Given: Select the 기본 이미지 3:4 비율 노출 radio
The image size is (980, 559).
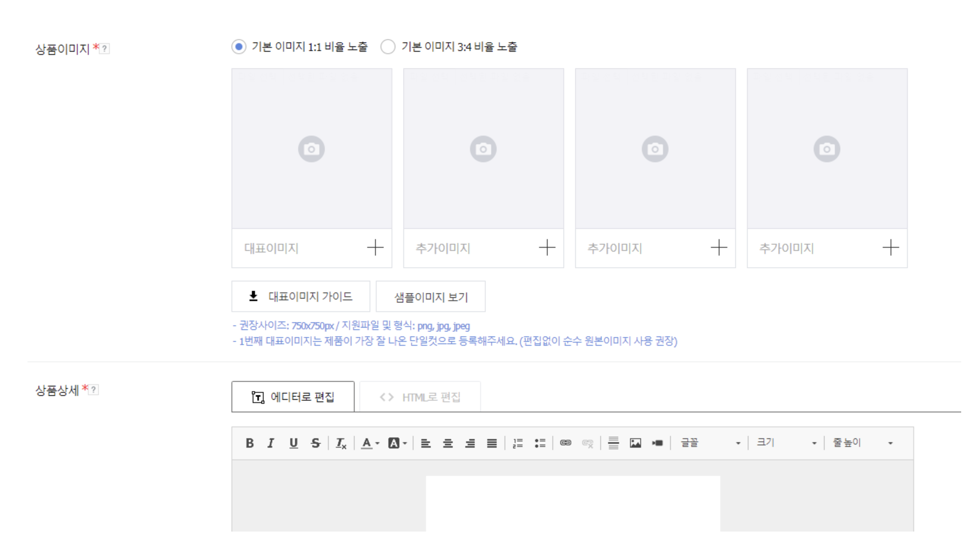Looking at the screenshot, I should (388, 47).
